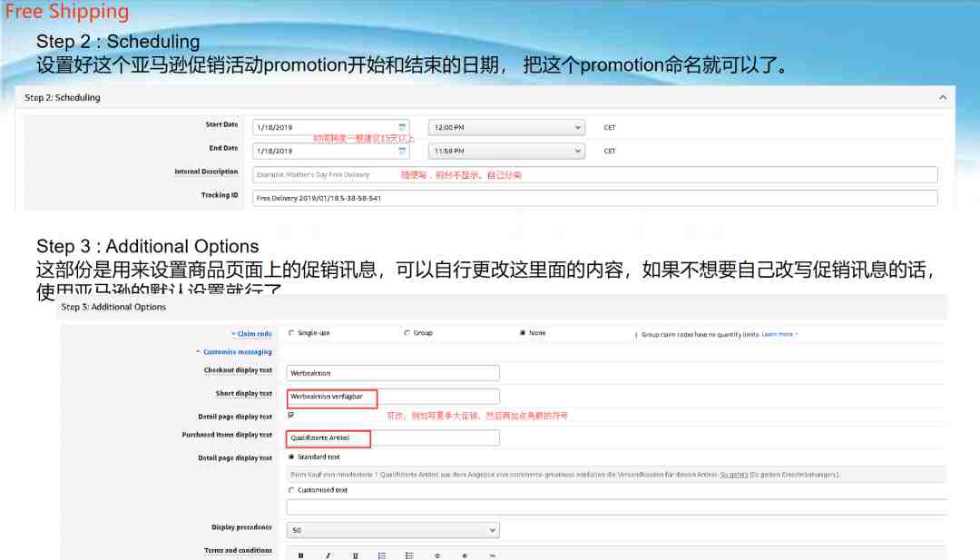Choose Customized text radio button
980x560 pixels.
coord(291,490)
